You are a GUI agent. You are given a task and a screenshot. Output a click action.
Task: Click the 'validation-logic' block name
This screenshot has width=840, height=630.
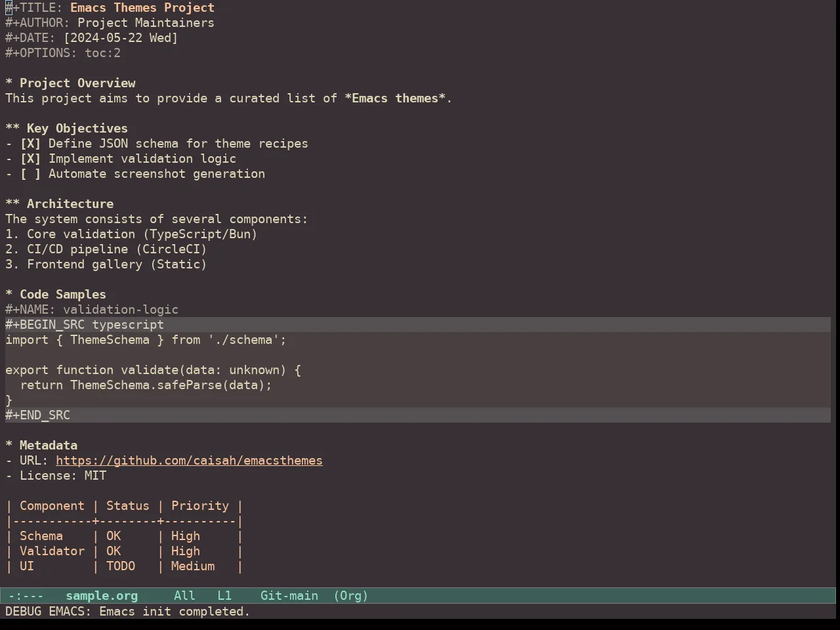(x=121, y=310)
